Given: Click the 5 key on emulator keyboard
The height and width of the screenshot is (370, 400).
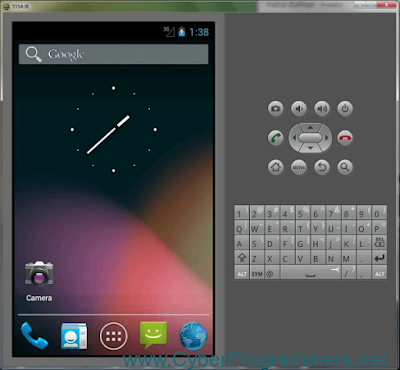Looking at the screenshot, I should [303, 212].
